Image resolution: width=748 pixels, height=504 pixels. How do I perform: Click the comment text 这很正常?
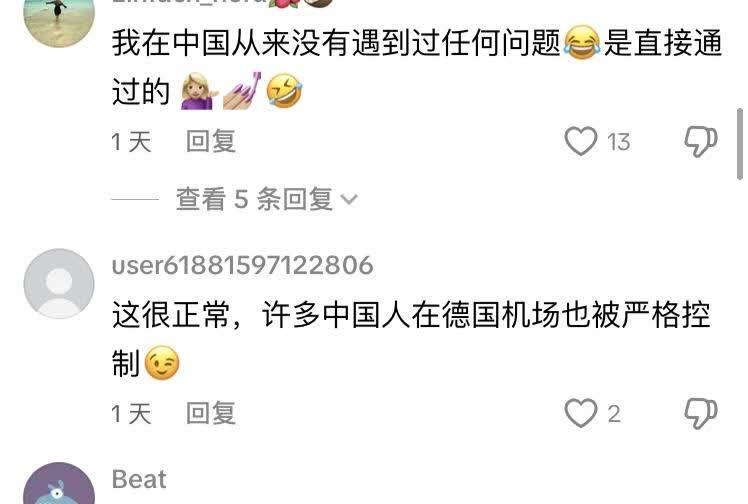point(170,315)
